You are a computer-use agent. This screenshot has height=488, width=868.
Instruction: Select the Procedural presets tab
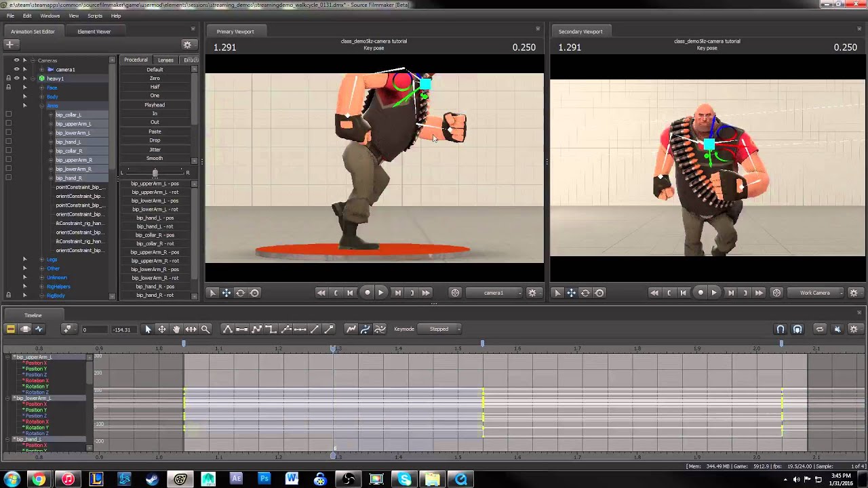(x=136, y=60)
